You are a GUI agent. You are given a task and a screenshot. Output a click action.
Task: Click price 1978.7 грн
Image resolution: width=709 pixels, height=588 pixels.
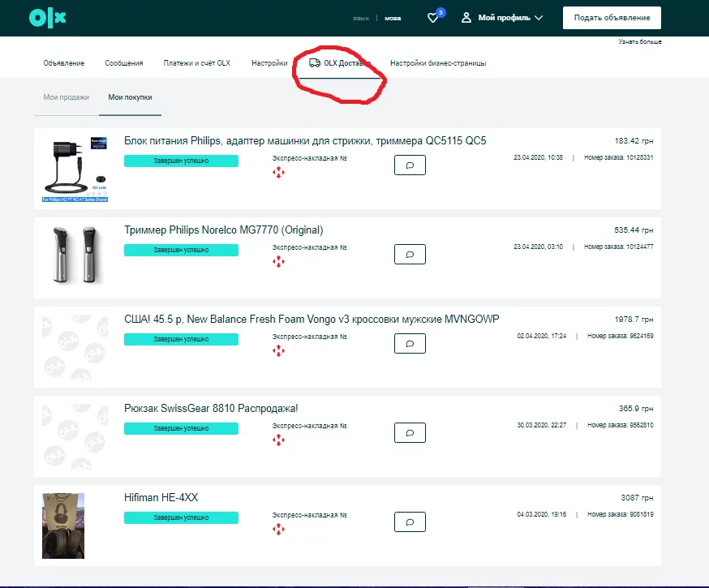tap(634, 320)
